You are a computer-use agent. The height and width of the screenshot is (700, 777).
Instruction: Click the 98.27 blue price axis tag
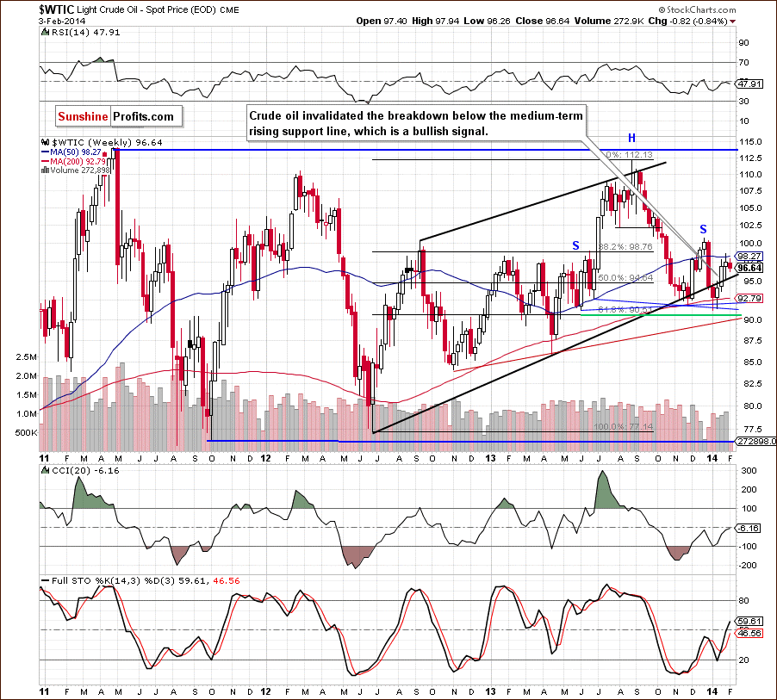749,256
